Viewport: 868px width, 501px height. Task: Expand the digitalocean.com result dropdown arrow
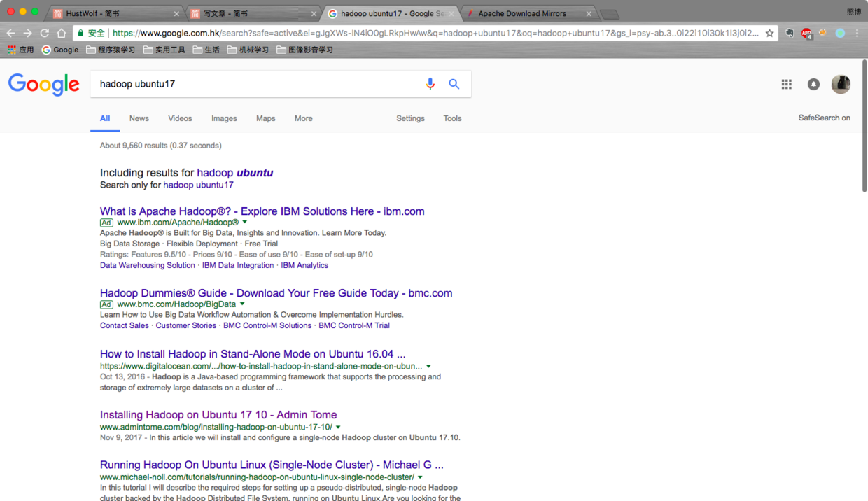428,366
